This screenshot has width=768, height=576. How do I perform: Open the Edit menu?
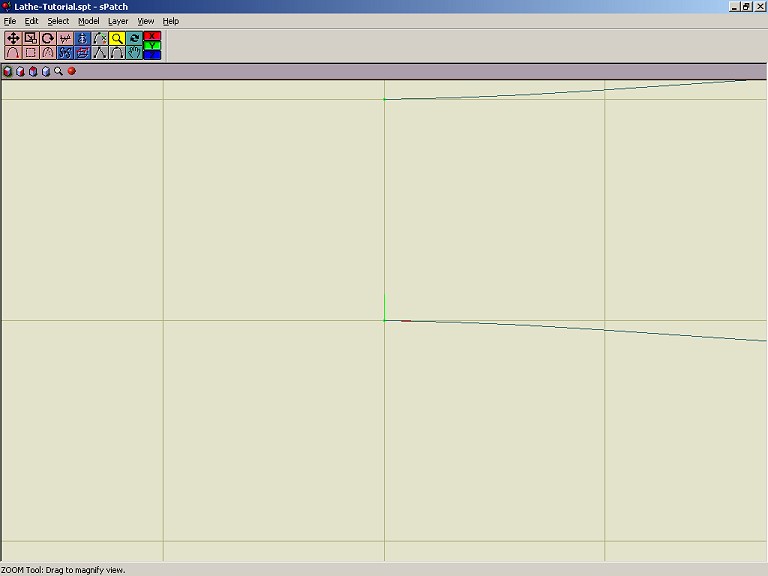(x=31, y=21)
